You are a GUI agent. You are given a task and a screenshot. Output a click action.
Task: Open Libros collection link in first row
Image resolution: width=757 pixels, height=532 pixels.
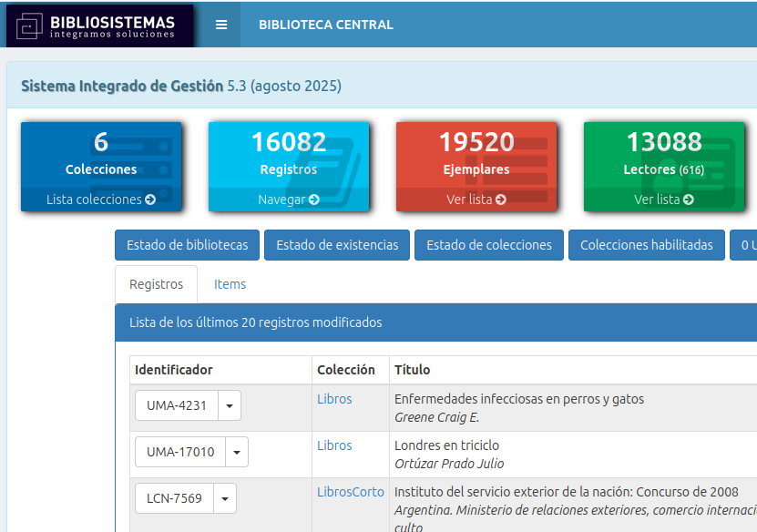tap(334, 399)
